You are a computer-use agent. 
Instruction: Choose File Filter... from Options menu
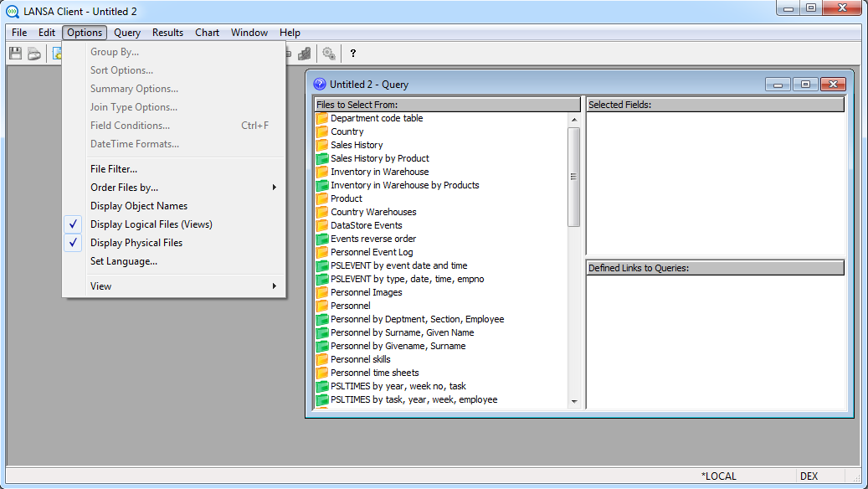[174, 169]
